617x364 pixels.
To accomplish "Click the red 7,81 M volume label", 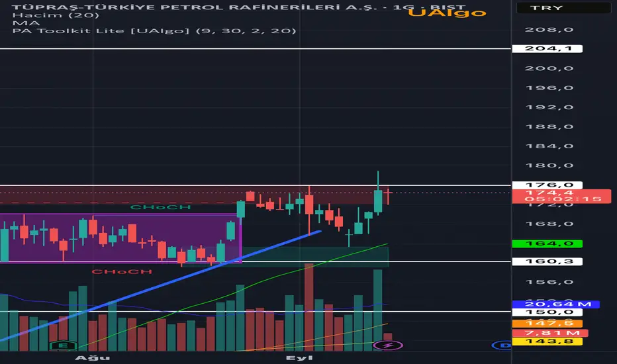I will pyautogui.click(x=550, y=333).
